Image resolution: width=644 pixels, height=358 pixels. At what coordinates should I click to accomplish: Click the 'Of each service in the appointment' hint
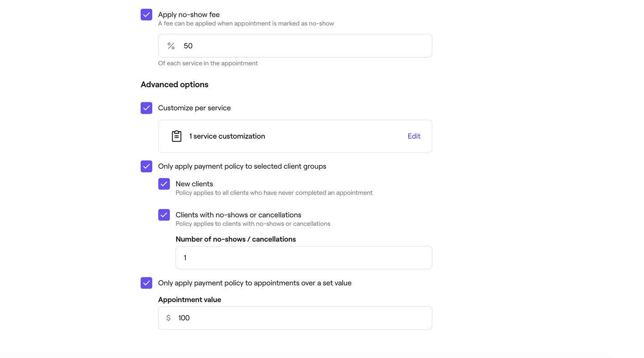[x=208, y=64]
